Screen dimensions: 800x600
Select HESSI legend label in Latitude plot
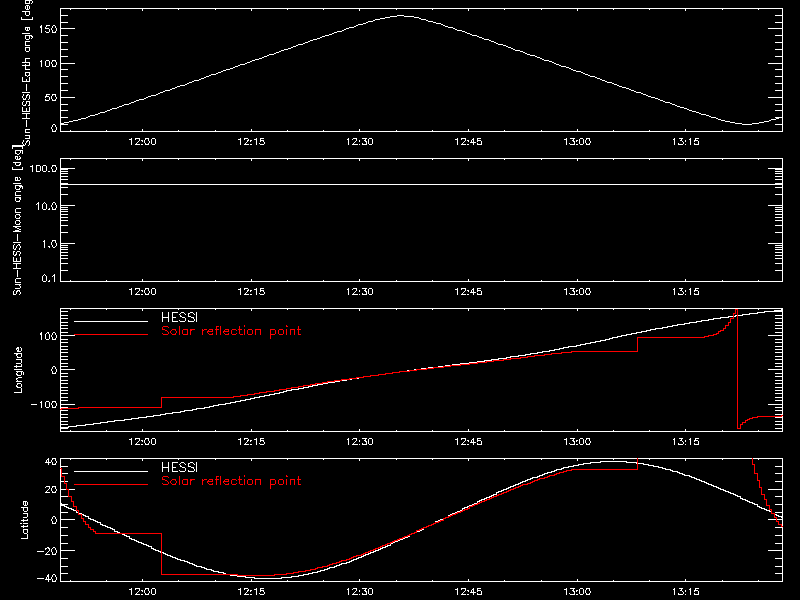(179, 467)
